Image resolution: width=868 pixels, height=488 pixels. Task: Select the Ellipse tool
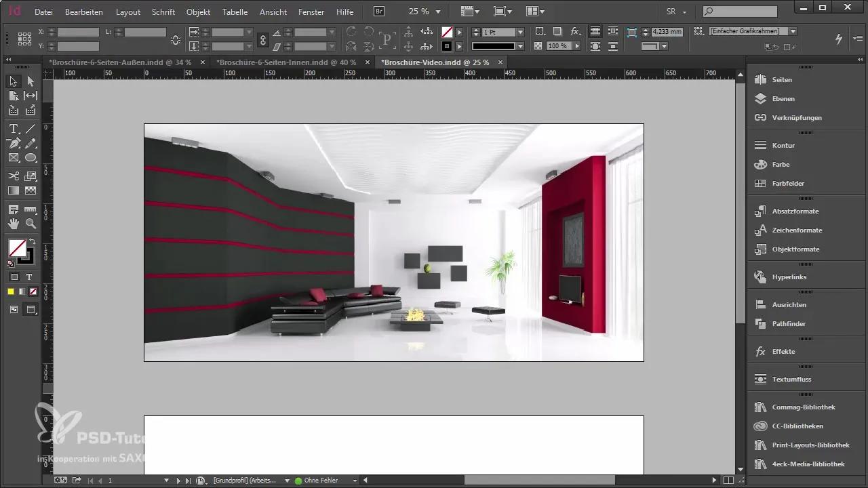click(x=31, y=157)
